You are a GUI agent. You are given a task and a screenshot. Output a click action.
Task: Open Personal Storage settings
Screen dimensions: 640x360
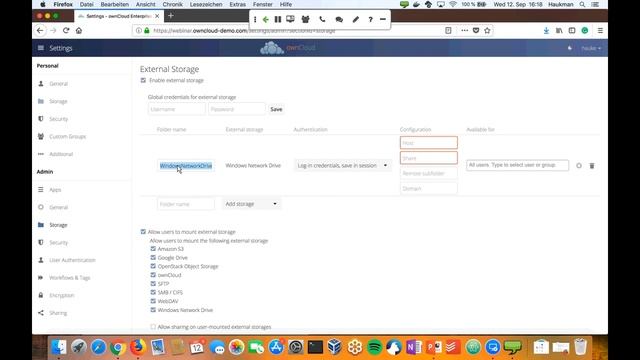(x=58, y=101)
